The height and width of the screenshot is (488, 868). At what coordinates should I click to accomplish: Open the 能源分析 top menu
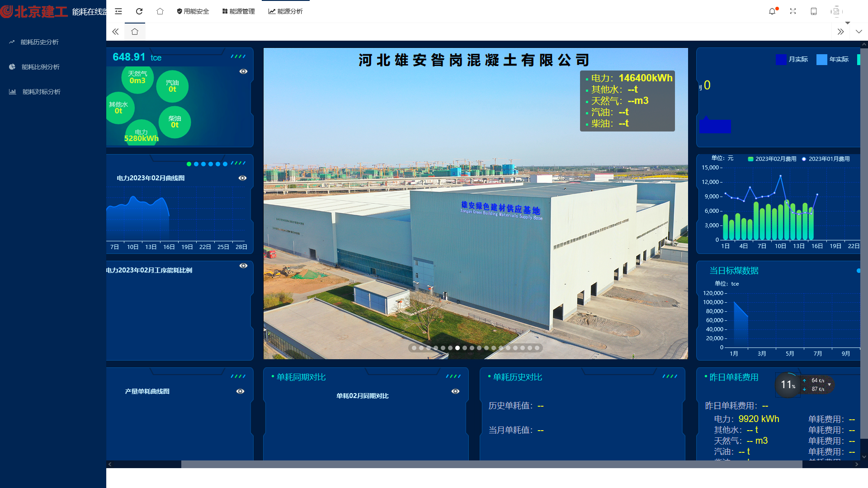[286, 11]
